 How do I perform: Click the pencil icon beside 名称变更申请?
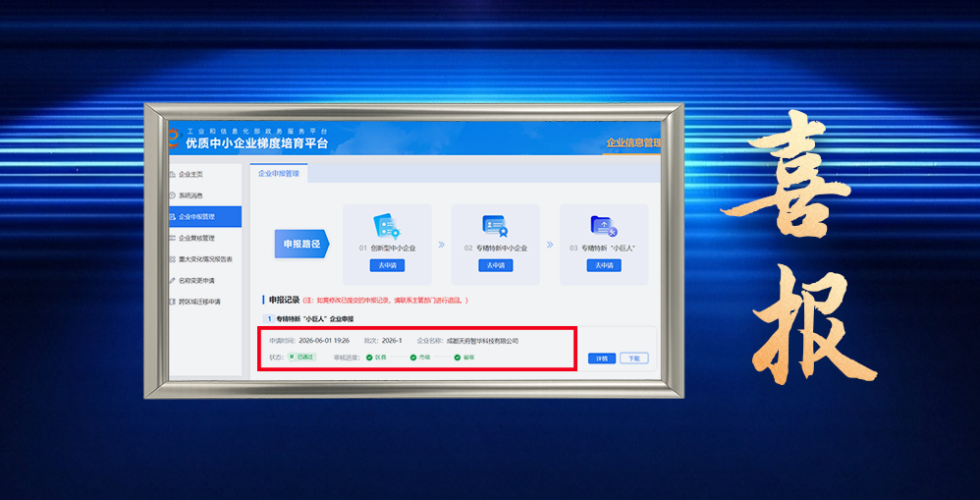tap(172, 281)
